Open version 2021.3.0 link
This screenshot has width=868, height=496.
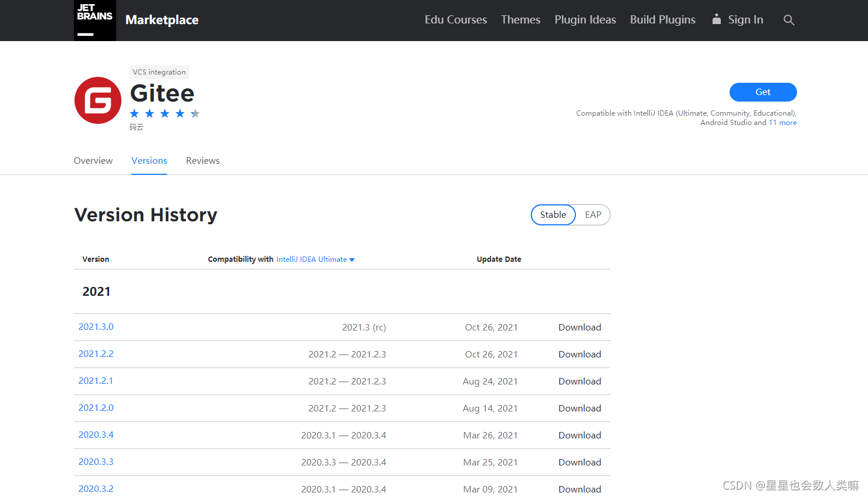tap(96, 327)
